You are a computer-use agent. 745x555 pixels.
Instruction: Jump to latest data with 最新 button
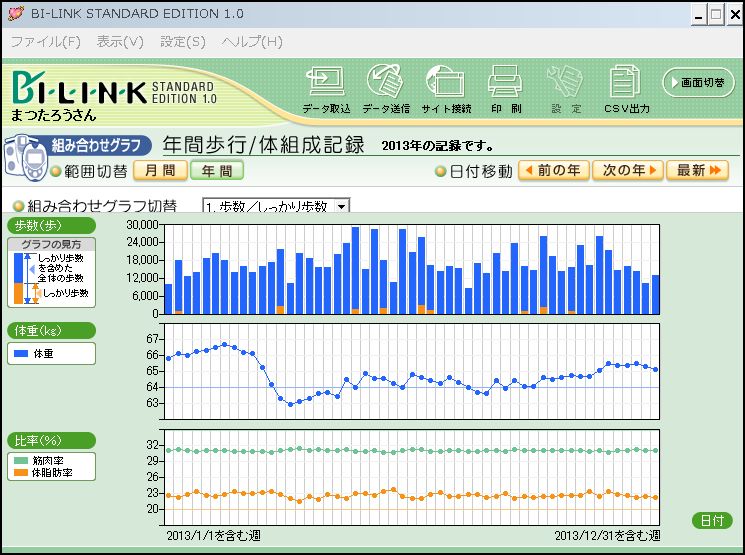pos(697,171)
